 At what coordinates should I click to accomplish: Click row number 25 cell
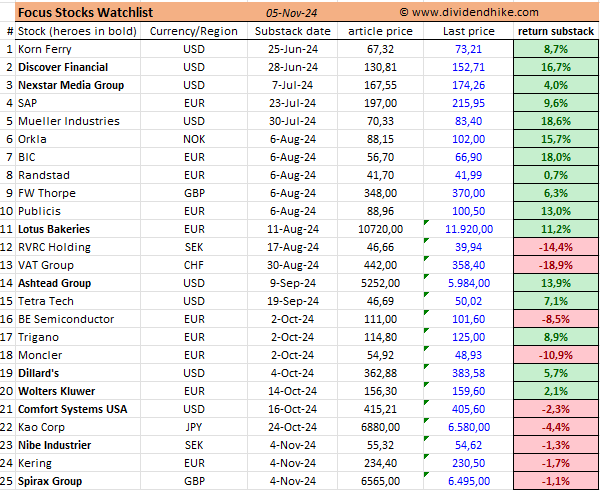point(7,480)
